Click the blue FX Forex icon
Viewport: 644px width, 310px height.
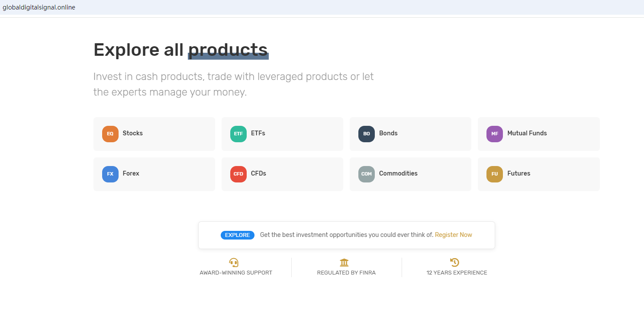coord(110,174)
